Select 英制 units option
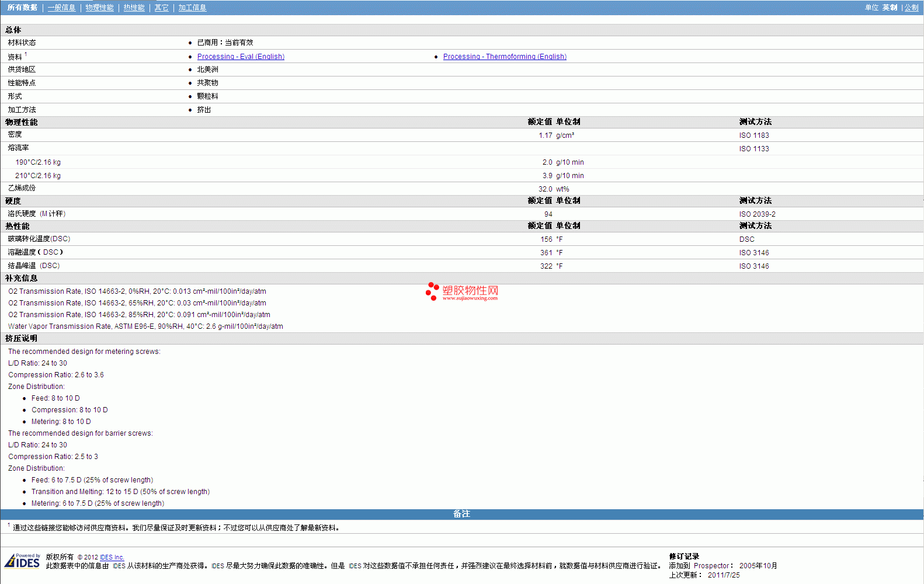The height and width of the screenshot is (584, 924). (890, 8)
